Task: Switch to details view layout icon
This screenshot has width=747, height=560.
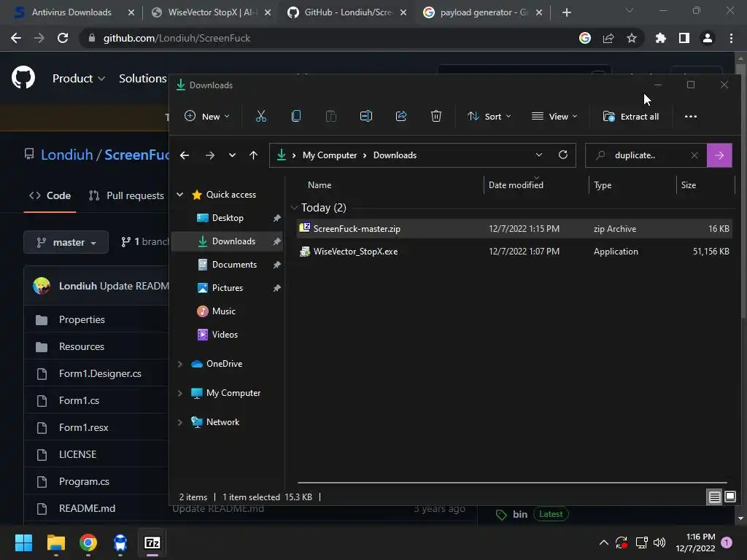Action: pos(714,497)
